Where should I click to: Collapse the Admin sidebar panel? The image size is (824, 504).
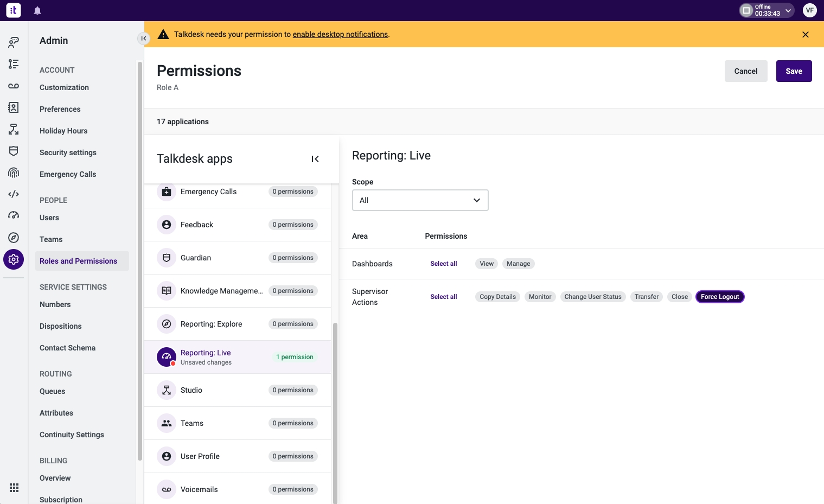(143, 38)
